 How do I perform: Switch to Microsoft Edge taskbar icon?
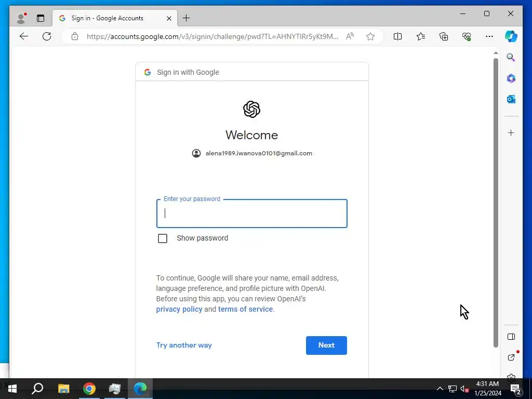point(140,389)
